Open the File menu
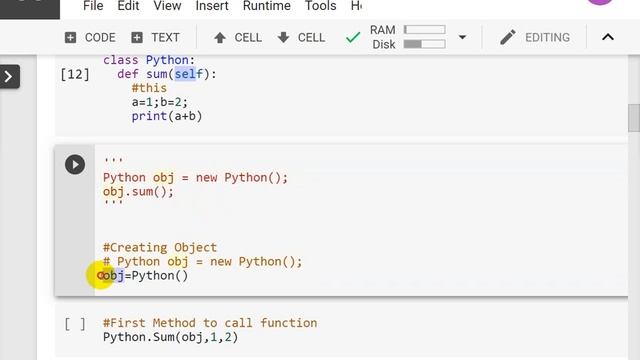This screenshot has width=640, height=360. [93, 6]
